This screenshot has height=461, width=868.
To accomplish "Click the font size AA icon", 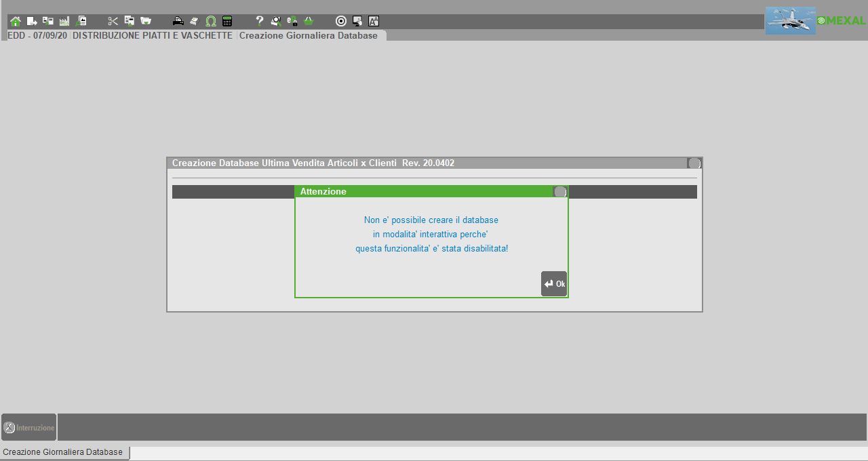I will tap(374, 21).
